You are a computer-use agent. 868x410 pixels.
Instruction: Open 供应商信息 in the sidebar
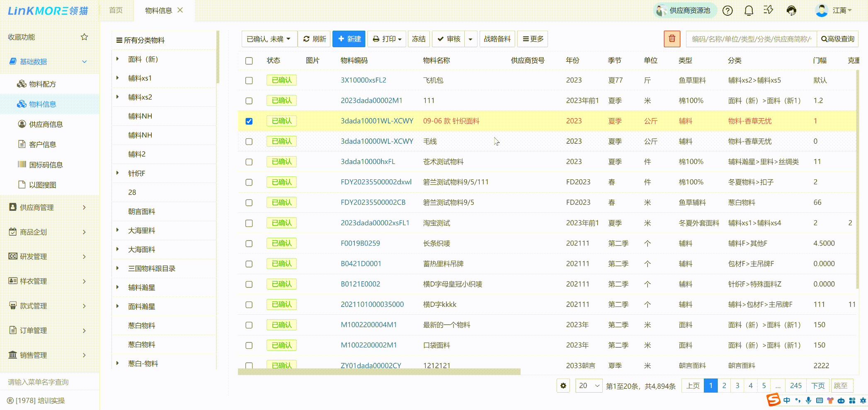point(46,124)
